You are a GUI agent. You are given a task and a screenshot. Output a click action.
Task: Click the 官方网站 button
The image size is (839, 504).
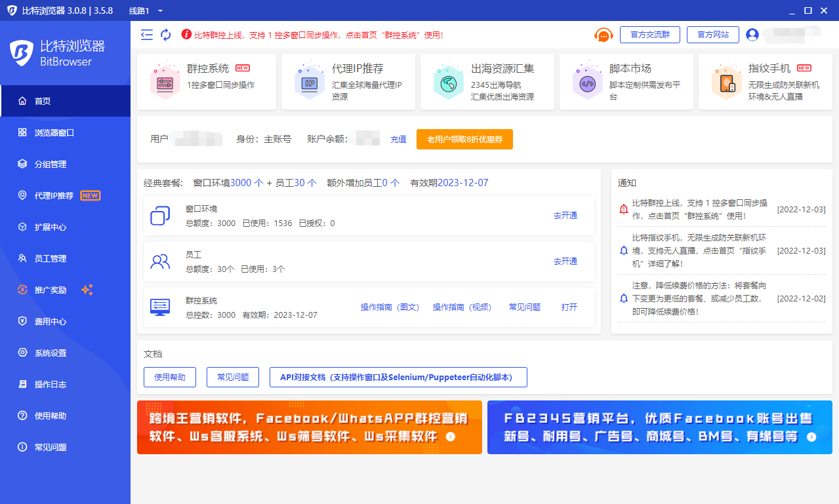tap(713, 35)
